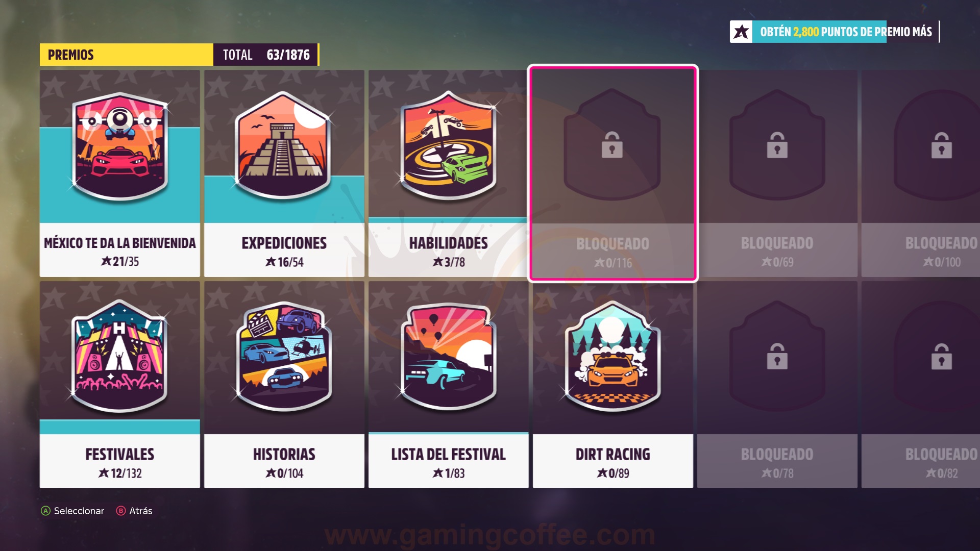Select the Lista del Festival badge
The image size is (980, 551).
pyautogui.click(x=448, y=356)
